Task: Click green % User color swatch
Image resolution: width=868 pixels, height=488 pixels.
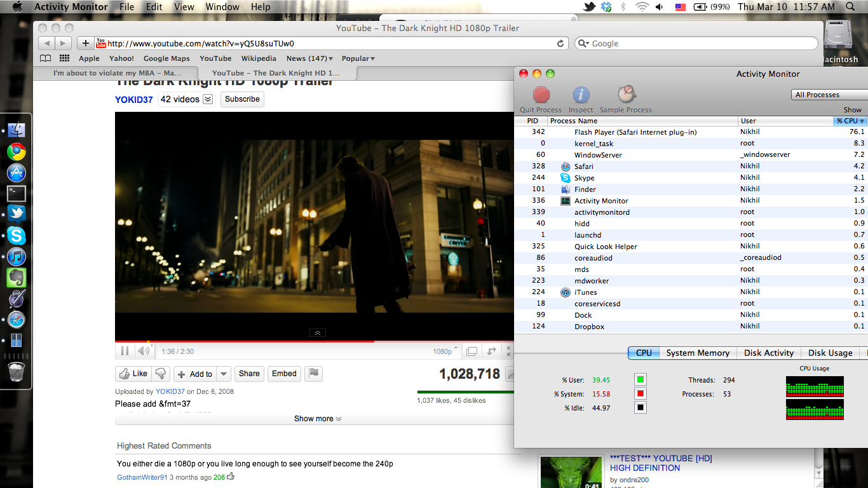Action: point(640,380)
